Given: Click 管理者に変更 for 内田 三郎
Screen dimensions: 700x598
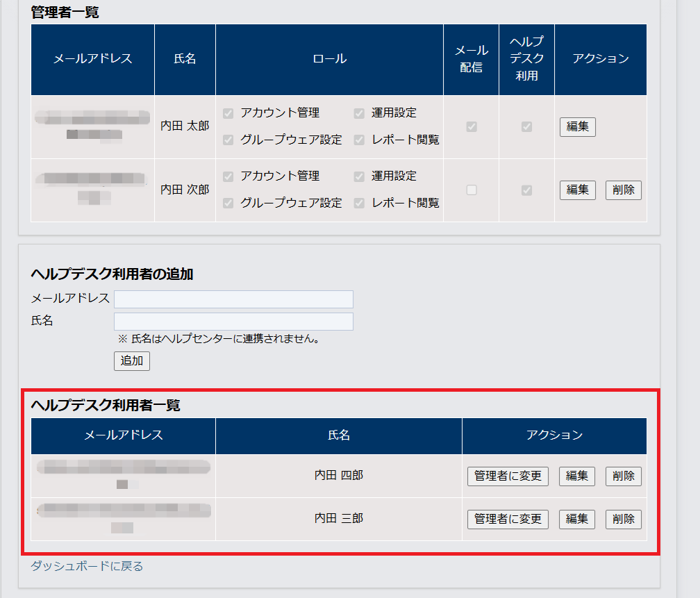Looking at the screenshot, I should tap(508, 519).
